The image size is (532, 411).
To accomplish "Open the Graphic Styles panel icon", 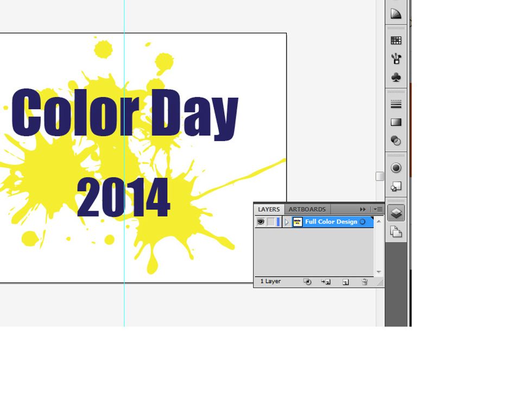I will [x=396, y=187].
